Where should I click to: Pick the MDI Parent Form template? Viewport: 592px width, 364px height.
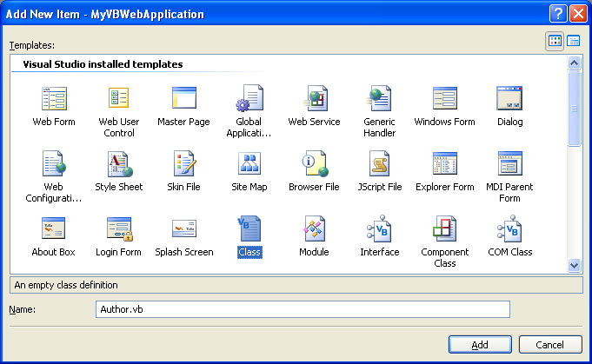(x=509, y=163)
